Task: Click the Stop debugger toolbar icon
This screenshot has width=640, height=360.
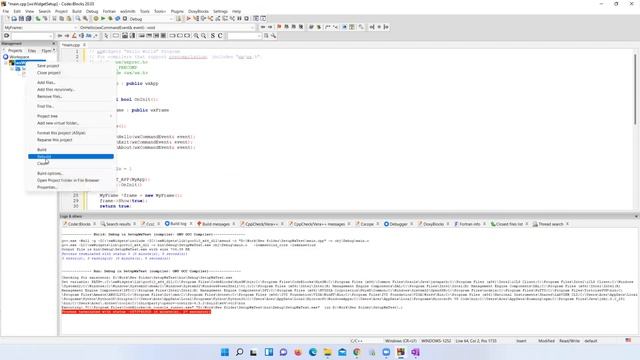Action: click(247, 19)
